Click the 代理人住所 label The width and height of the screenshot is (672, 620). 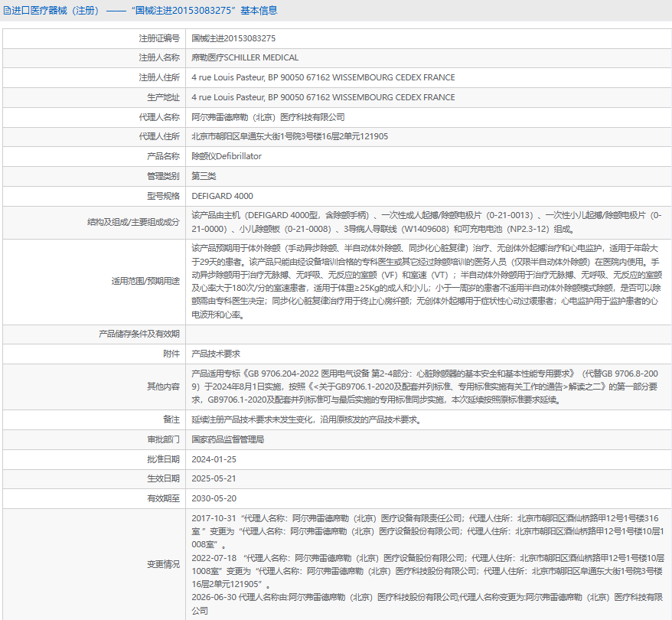tap(159, 136)
